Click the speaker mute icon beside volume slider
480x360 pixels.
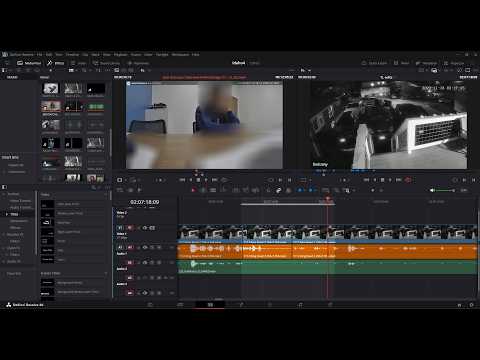click(x=432, y=190)
